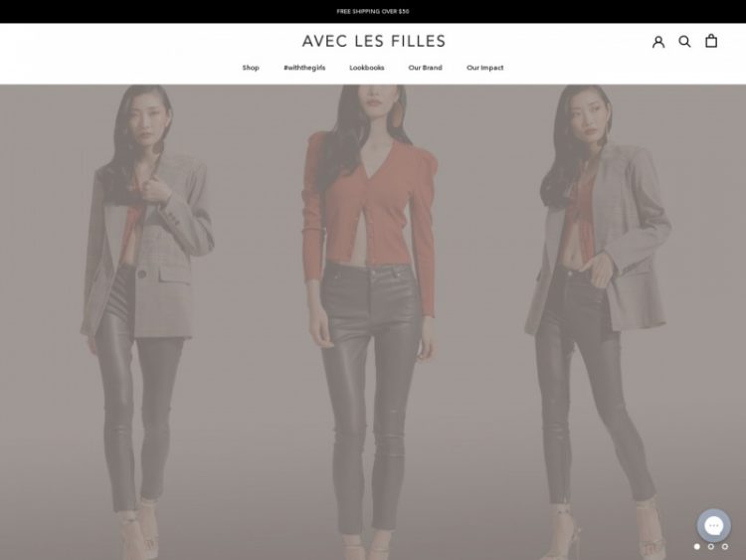Open the #withthegirls menu item
This screenshot has width=746, height=560.
[304, 68]
